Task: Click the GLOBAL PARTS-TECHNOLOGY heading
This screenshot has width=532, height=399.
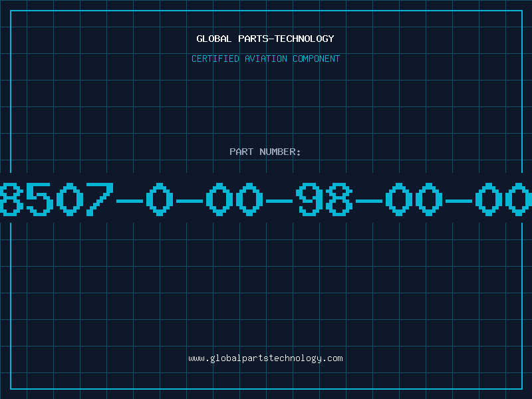Action: click(x=265, y=39)
